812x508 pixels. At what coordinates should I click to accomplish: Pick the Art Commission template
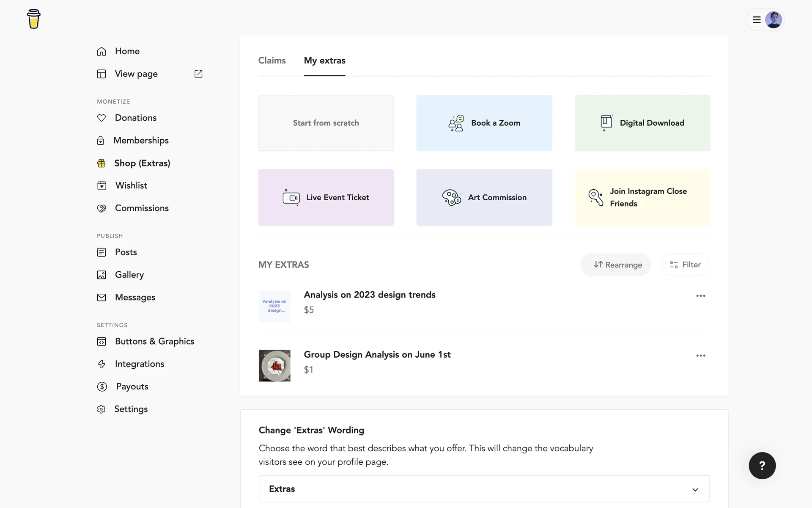[484, 197]
